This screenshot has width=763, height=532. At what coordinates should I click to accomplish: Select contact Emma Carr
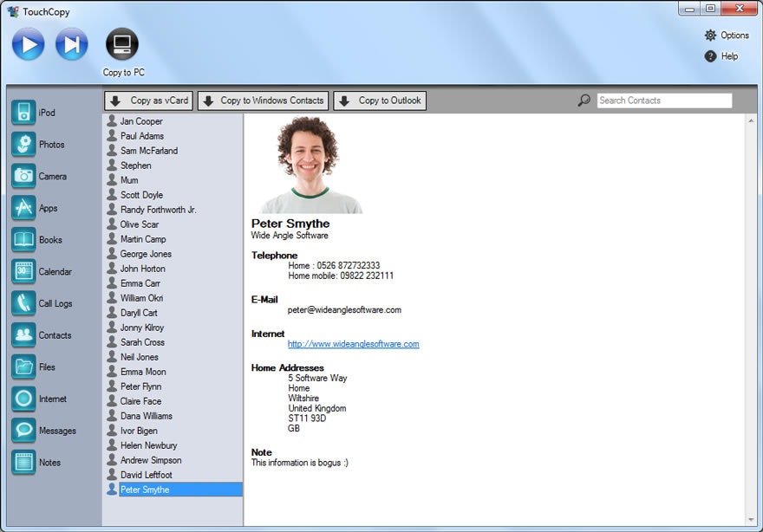[140, 283]
